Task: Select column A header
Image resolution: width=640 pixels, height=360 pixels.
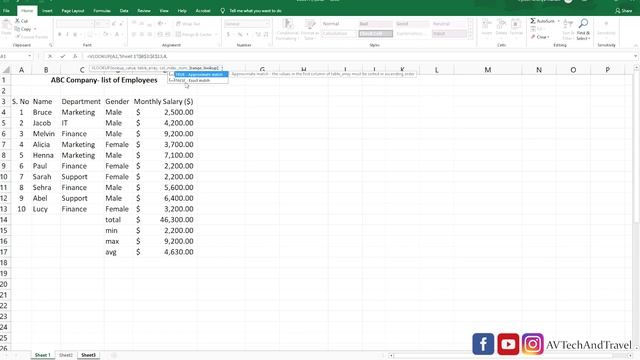Action: pyautogui.click(x=21, y=70)
